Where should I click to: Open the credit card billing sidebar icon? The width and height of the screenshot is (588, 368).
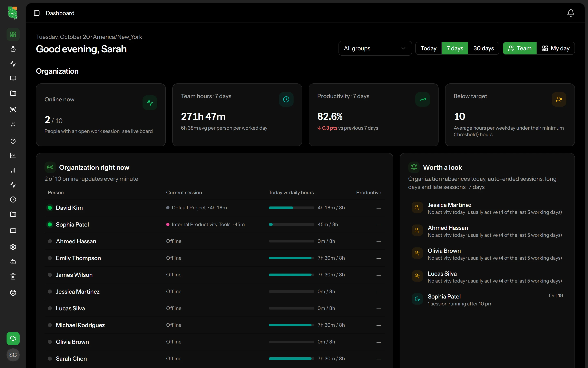(13, 230)
